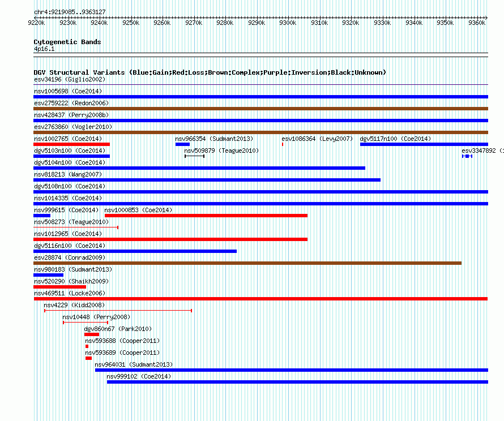Click the esv28874 (Conrad2009) brown bar
504x421 pixels.
(x=247, y=263)
